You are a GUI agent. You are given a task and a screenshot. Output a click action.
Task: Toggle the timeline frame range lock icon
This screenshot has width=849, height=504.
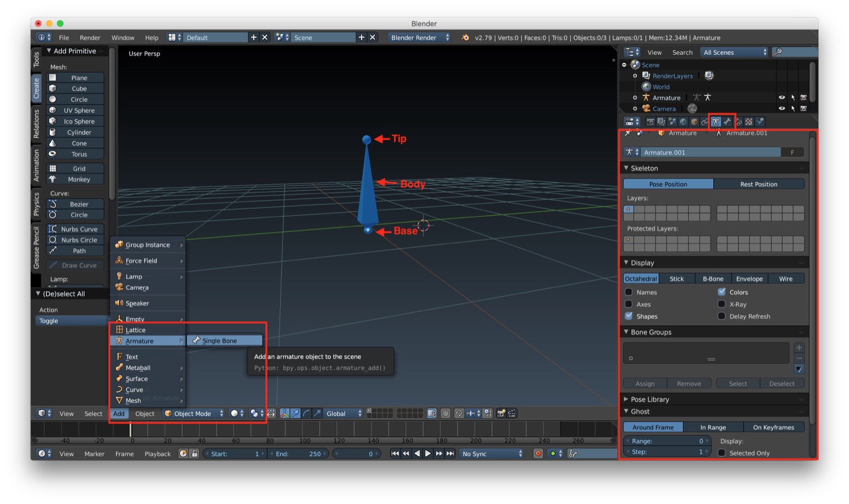tap(195, 454)
